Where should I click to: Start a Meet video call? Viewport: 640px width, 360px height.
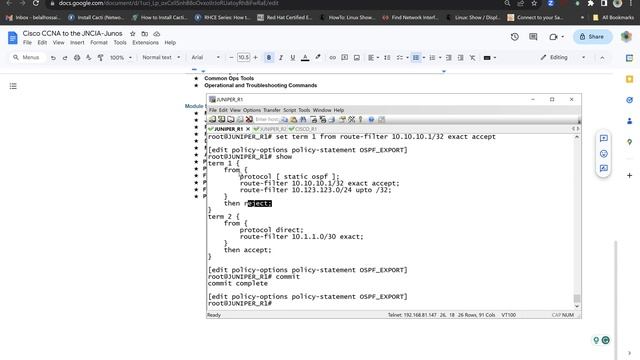coord(553,37)
